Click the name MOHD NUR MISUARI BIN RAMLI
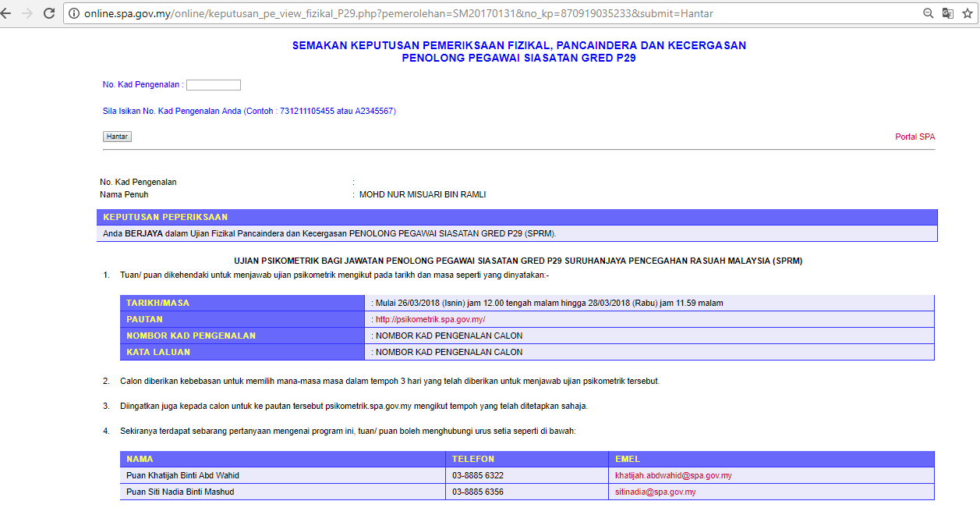The width and height of the screenshot is (980, 508). click(423, 194)
